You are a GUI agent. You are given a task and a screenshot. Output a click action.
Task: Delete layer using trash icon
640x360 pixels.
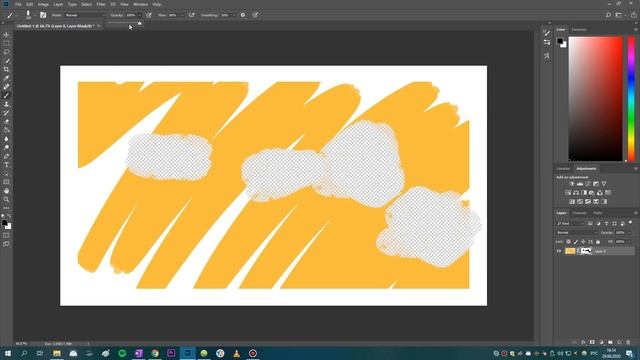point(628,342)
